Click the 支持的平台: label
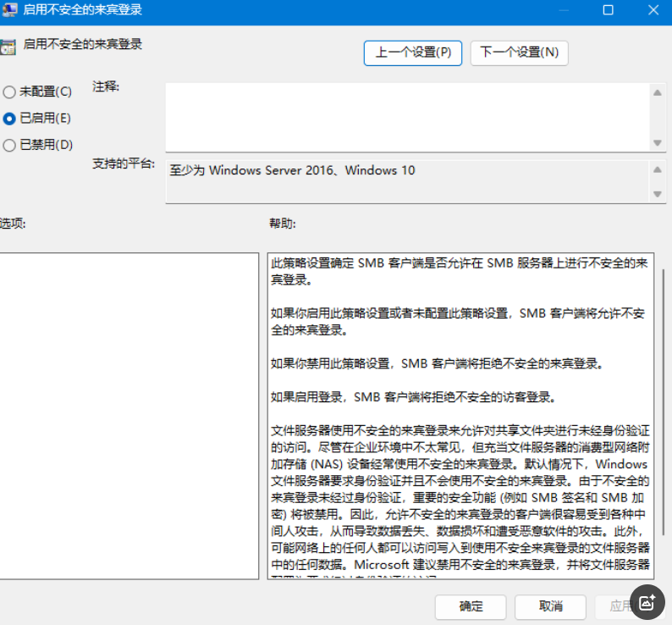 point(124,163)
